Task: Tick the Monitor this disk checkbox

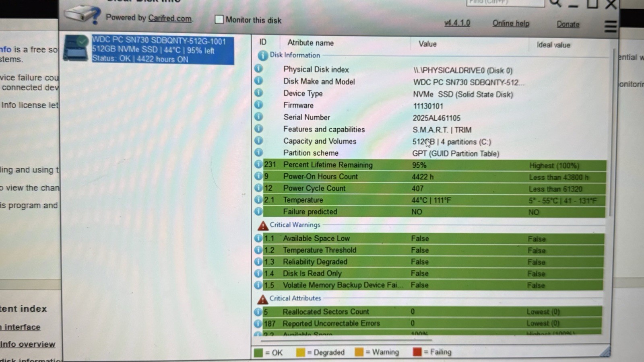Action: [x=219, y=19]
